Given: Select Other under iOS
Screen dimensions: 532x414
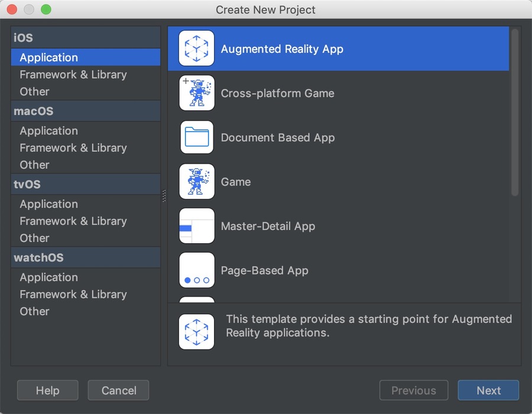Looking at the screenshot, I should tap(86, 92).
